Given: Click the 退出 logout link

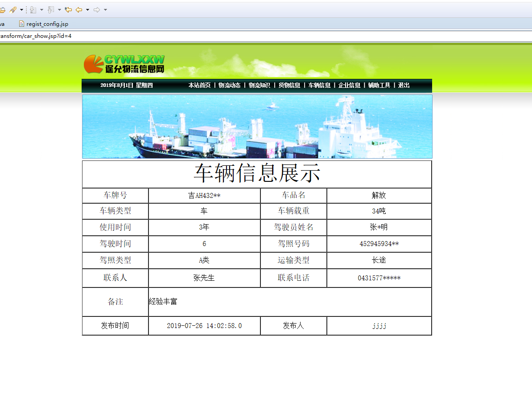Looking at the screenshot, I should [x=404, y=85].
